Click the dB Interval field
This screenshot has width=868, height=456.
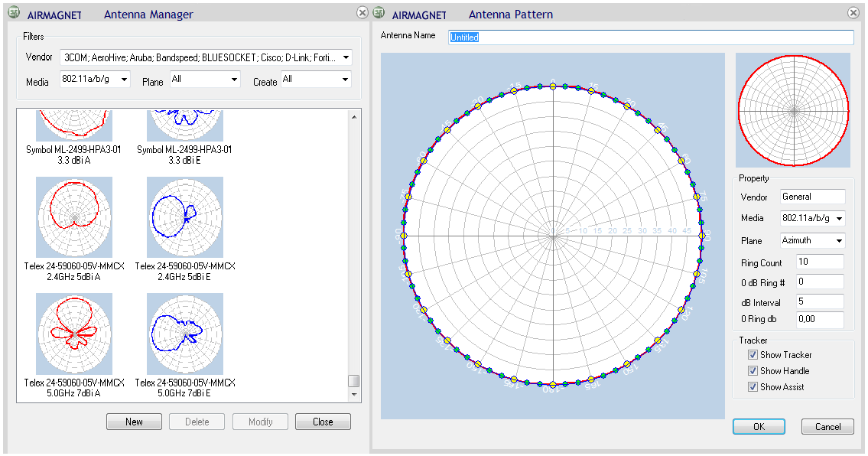[820, 301]
